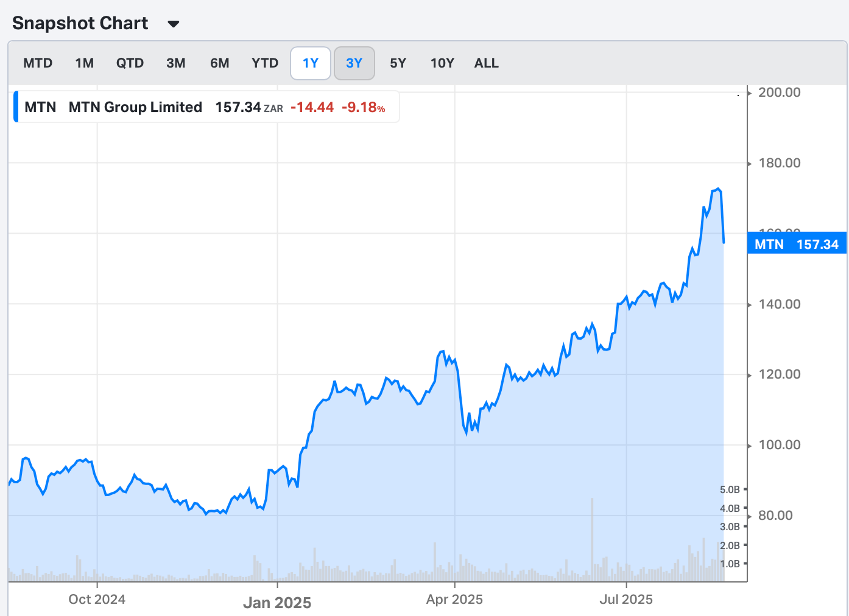Click the tallest volume bar before Jul 2025
Screen dimensions: 849x616
tap(592, 540)
